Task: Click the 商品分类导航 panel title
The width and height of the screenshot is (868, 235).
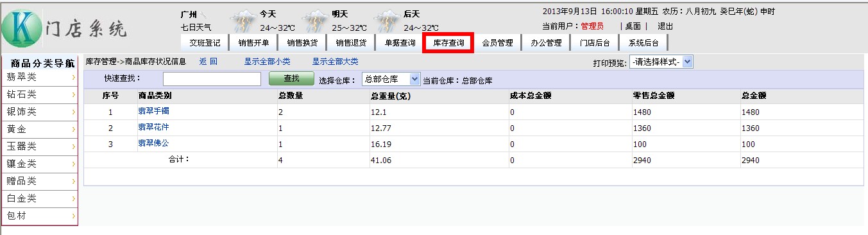Action: click(x=43, y=63)
